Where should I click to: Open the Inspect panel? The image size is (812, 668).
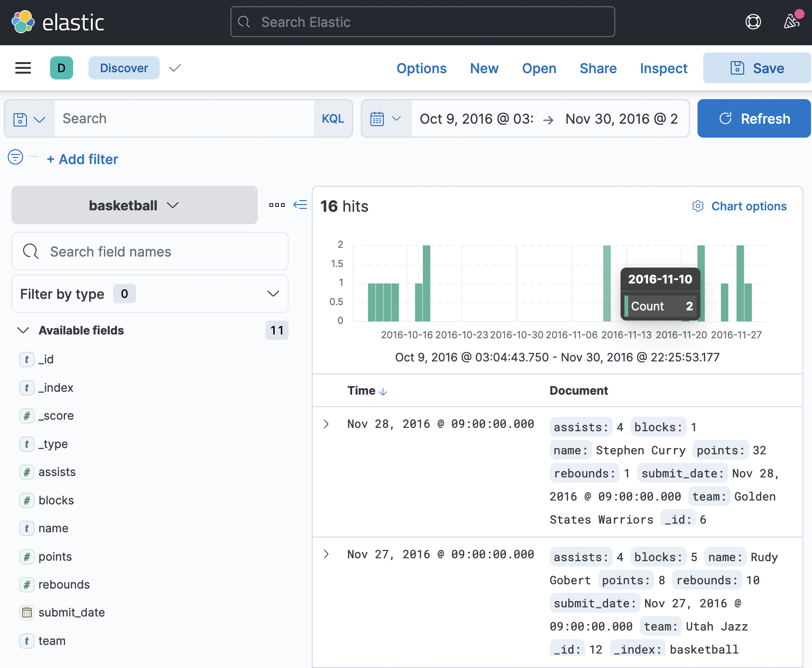(663, 68)
